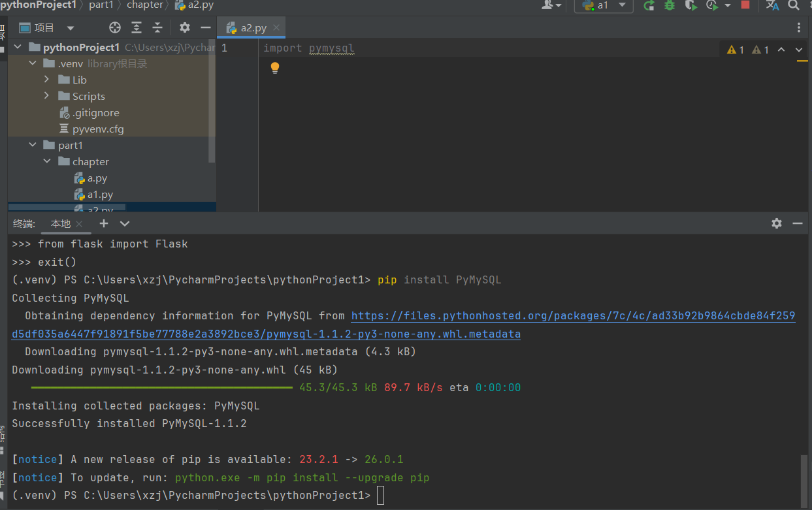The width and height of the screenshot is (812, 510).
Task: Collapse the .venv folder
Action: pos(31,63)
